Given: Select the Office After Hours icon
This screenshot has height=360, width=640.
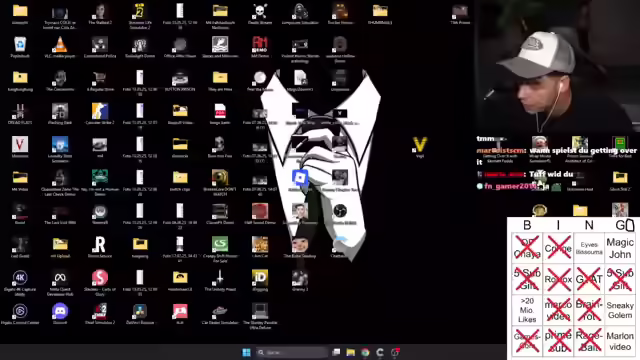Looking at the screenshot, I should point(180,44).
